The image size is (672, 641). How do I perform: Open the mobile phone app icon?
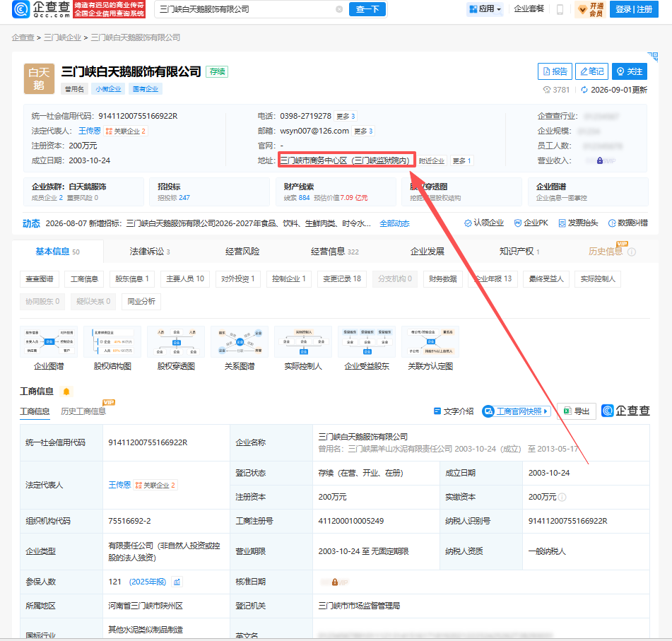tap(560, 9)
